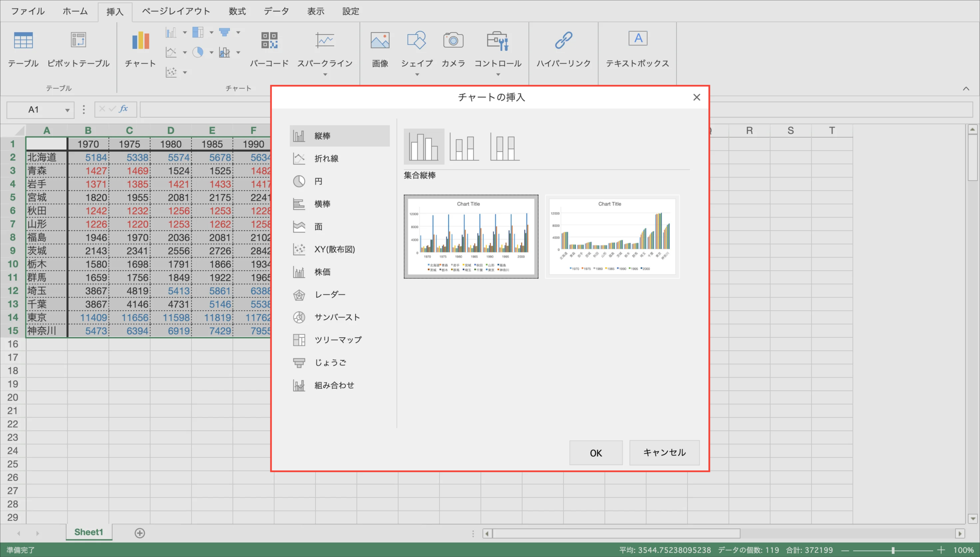Select the stacked column subtype icon
980x557 pixels.
pyautogui.click(x=464, y=146)
